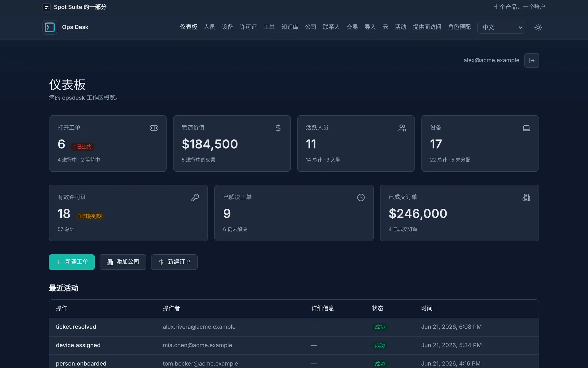Open the 交易 nav item
Screen dimensions: 588x368
coord(352,27)
